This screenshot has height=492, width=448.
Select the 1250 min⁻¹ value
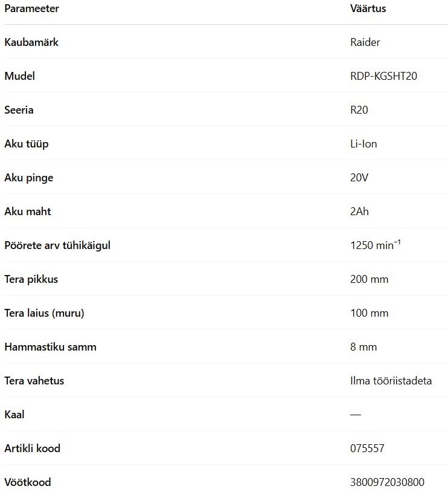[x=376, y=245]
